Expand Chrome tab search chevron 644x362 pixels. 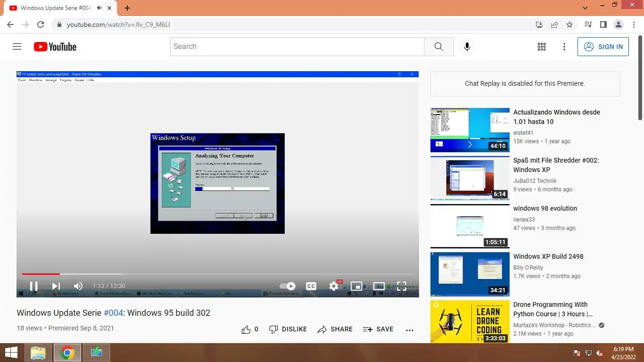(585, 8)
